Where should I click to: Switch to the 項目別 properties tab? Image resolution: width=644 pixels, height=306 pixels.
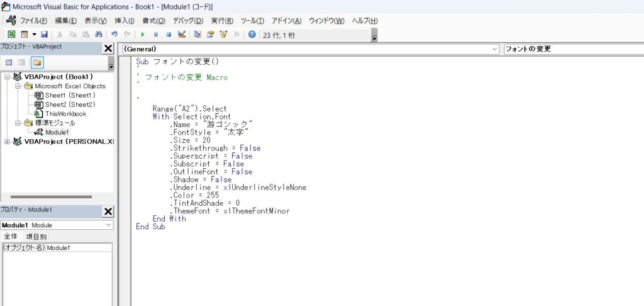(x=35, y=237)
